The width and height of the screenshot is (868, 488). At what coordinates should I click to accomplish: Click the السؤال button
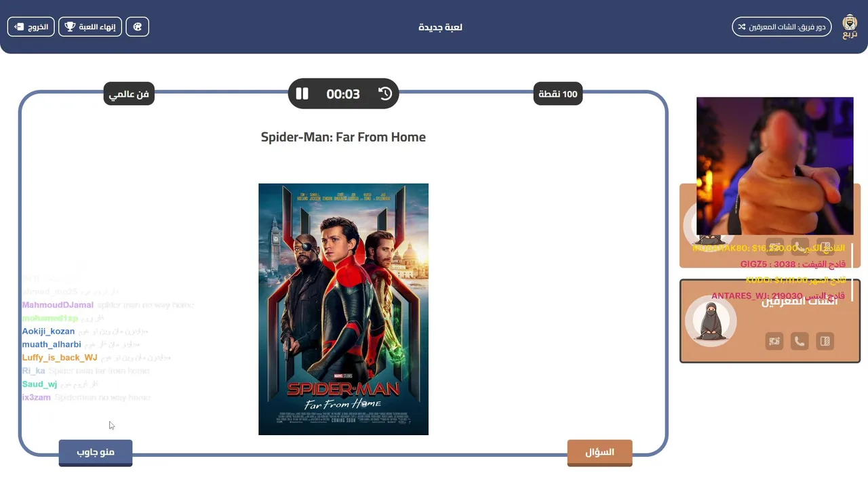(x=599, y=453)
